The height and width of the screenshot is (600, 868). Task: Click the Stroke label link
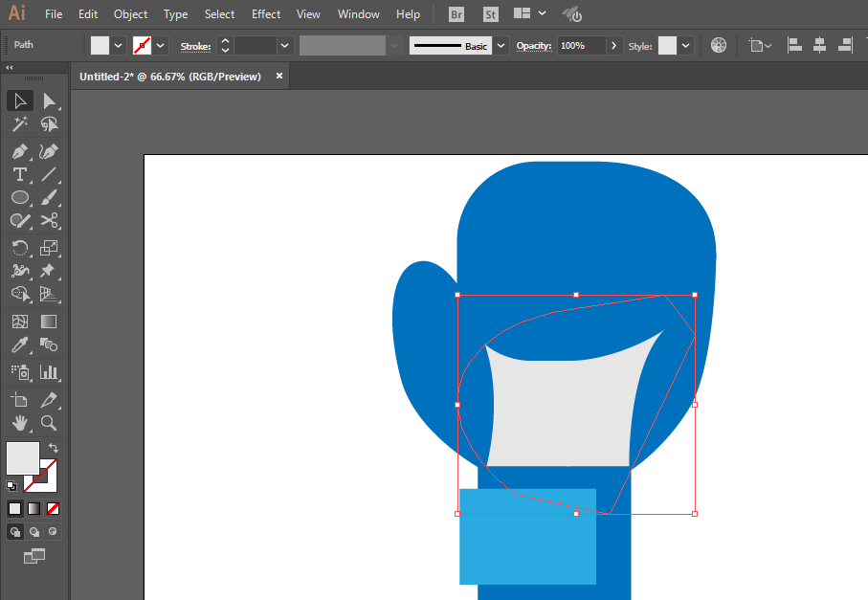point(195,47)
